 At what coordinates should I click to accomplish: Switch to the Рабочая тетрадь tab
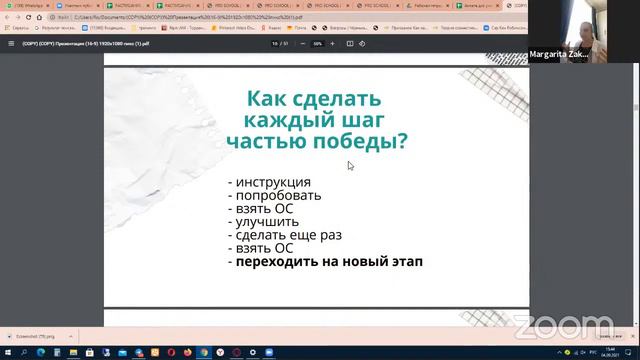427,6
